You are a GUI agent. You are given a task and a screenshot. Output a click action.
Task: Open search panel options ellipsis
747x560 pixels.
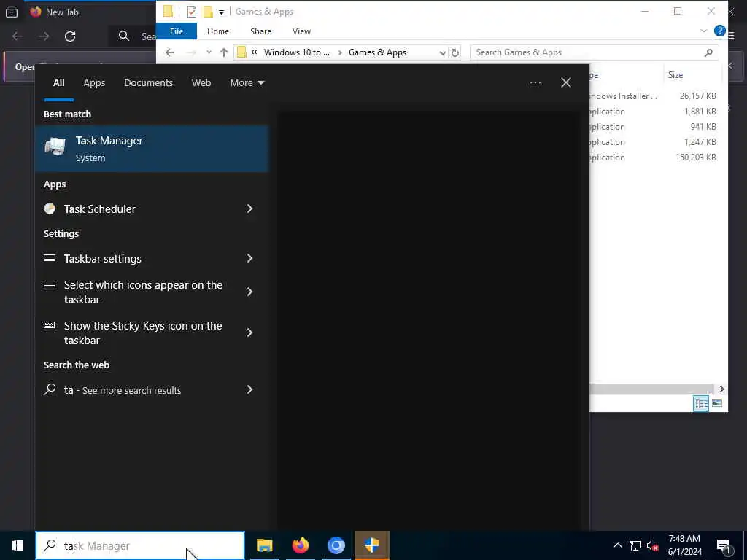535,83
